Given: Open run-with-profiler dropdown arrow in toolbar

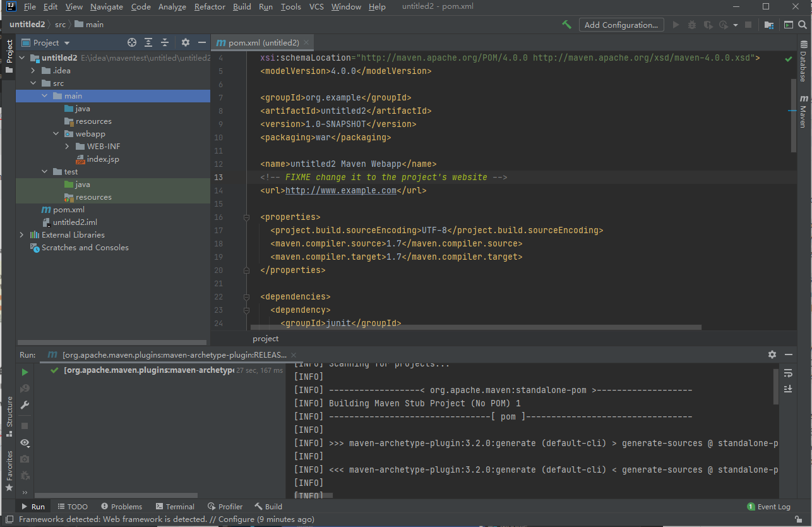Looking at the screenshot, I should (736, 25).
